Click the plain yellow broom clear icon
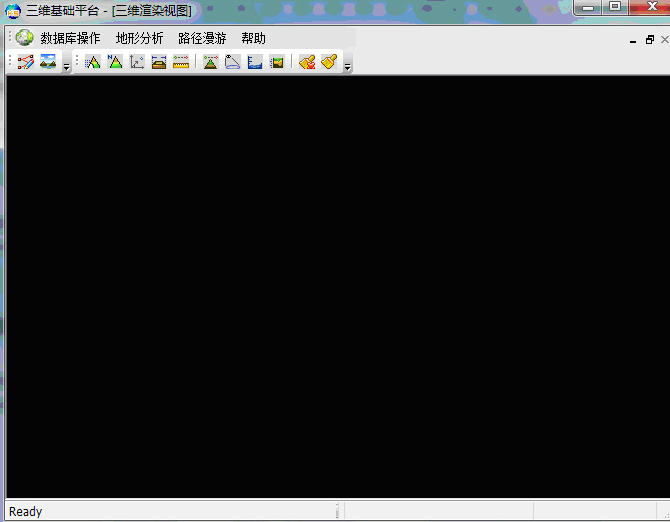The height and width of the screenshot is (522, 670). tap(329, 62)
